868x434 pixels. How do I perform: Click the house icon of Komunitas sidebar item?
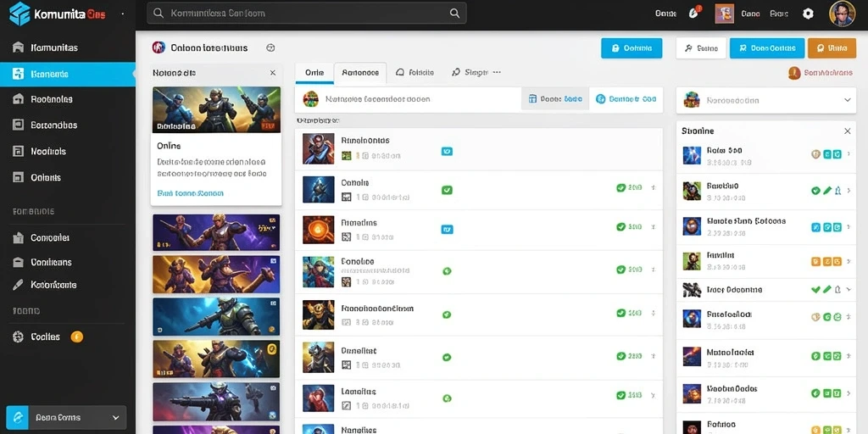(x=18, y=47)
